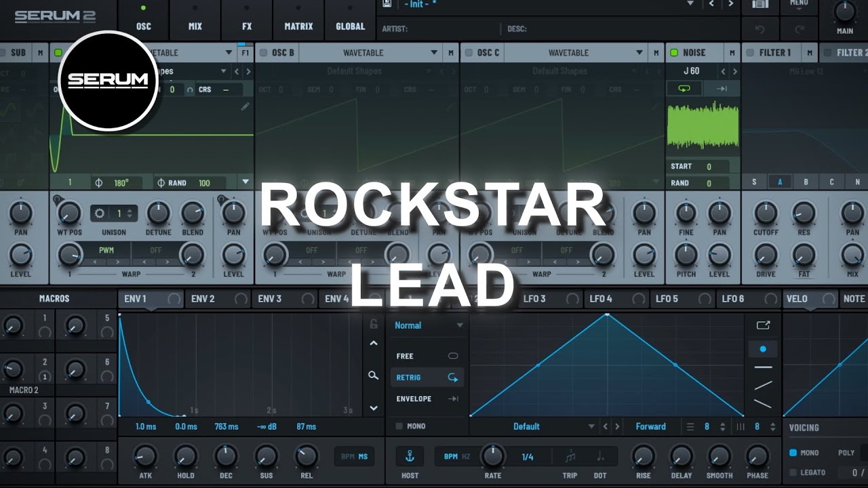The width and height of the screenshot is (868, 488).
Task: Toggle the envelope BPM MS button
Action: (x=355, y=457)
